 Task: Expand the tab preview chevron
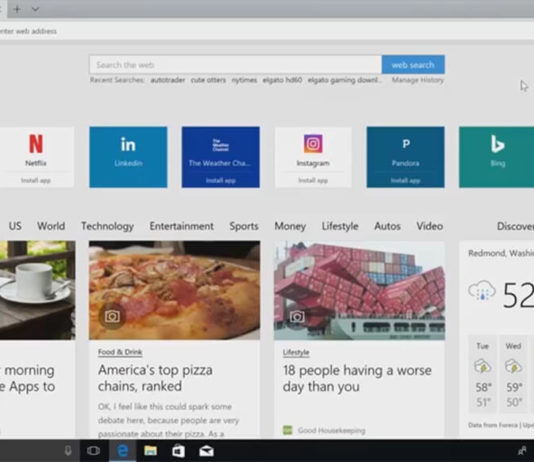[35, 9]
